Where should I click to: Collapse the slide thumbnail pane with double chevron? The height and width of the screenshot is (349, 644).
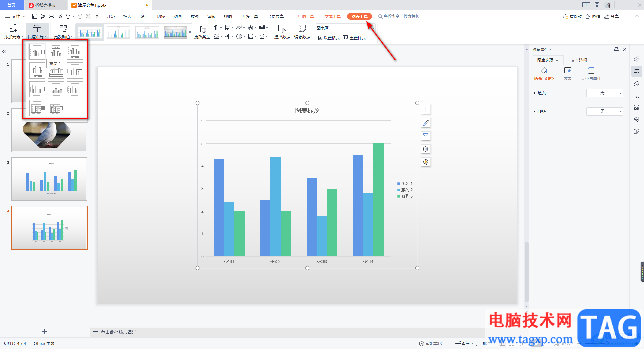[4, 52]
